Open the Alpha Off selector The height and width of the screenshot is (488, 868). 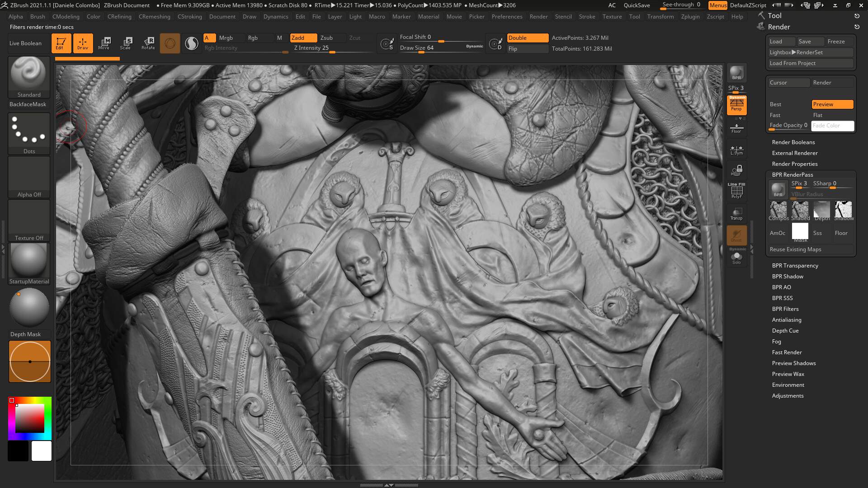click(29, 177)
